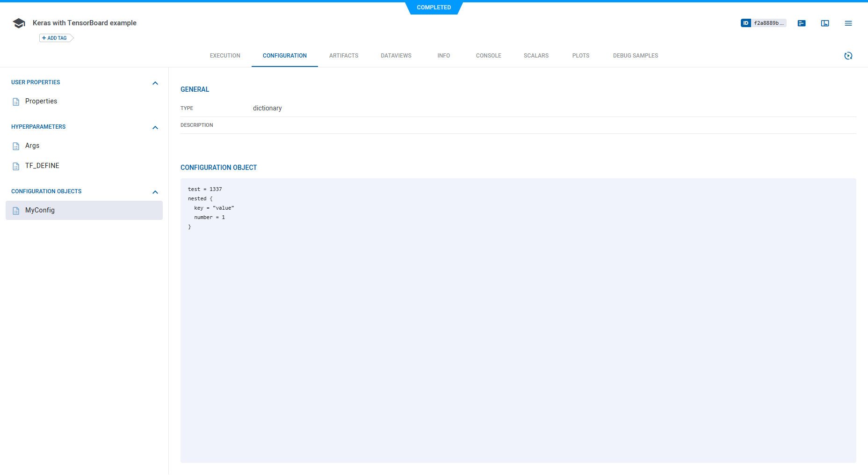This screenshot has width=868, height=475.
Task: Switch to the SCALARS tab
Action: point(536,55)
